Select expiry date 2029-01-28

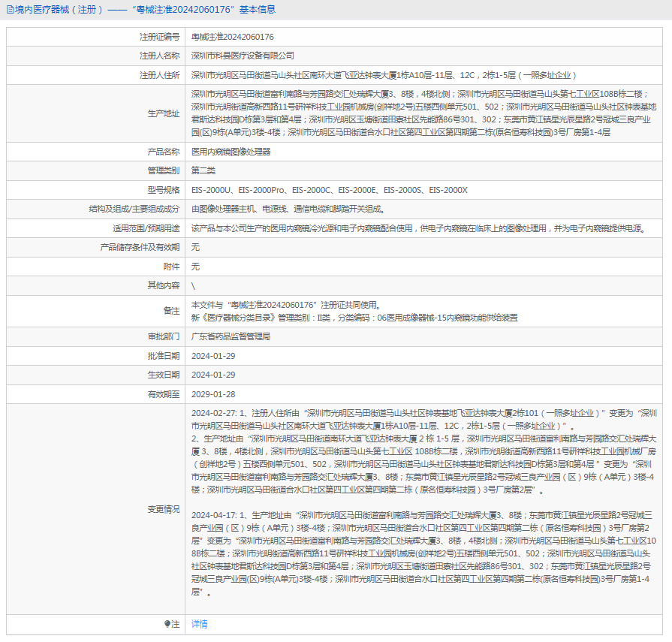213,394
